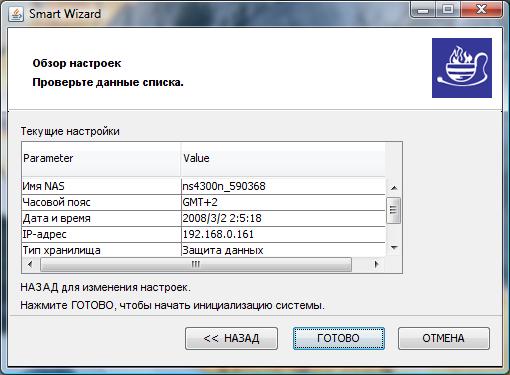The width and height of the screenshot is (510, 375).
Task: Click the Java icon in title bar
Action: [x=16, y=14]
